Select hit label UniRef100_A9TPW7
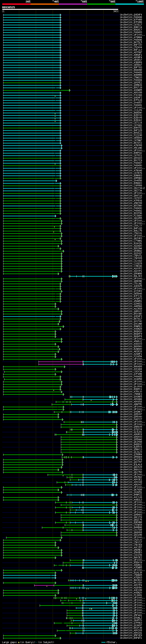Image resolution: width=146 pixels, height=644 pixels. [x=131, y=52]
